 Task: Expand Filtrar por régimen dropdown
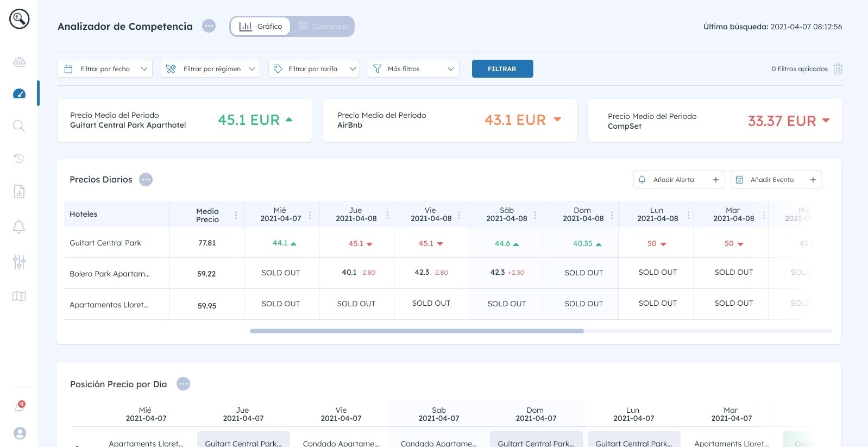click(210, 69)
